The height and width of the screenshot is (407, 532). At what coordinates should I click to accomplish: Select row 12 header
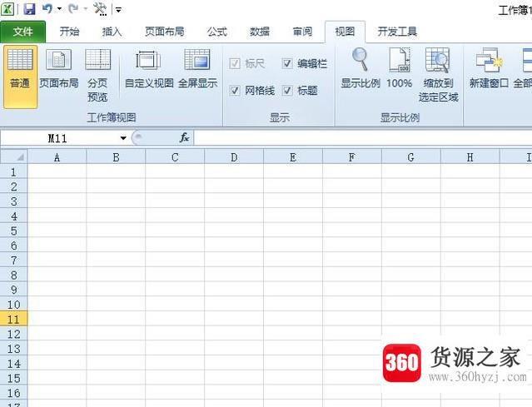coord(13,334)
